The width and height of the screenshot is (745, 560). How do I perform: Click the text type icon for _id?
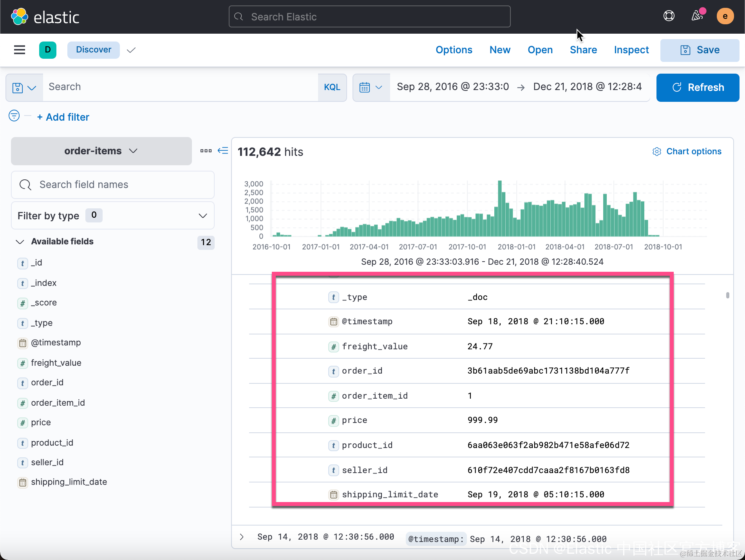tap(23, 263)
